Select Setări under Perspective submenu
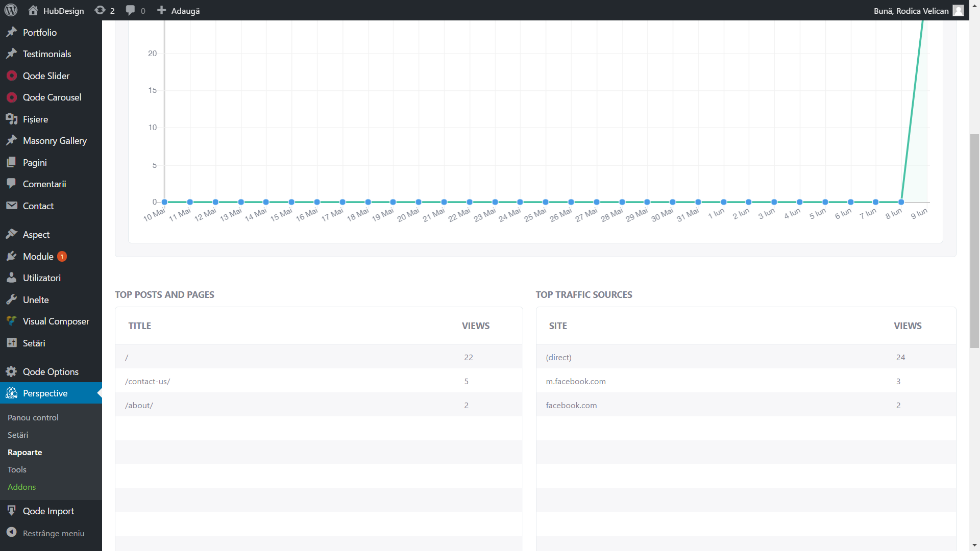The width and height of the screenshot is (980, 551). pyautogui.click(x=18, y=435)
